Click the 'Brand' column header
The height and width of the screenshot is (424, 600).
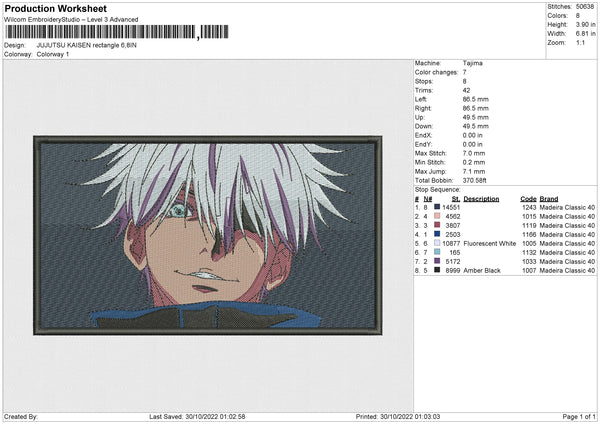coord(549,199)
